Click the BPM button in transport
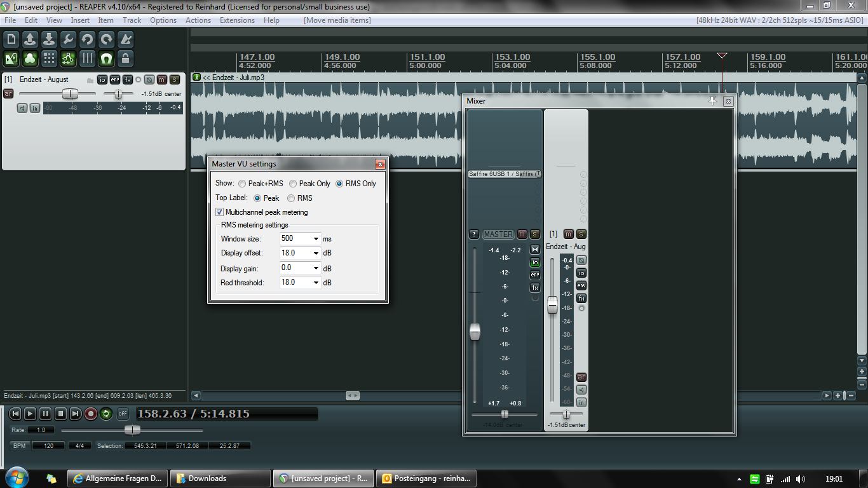Image resolution: width=868 pixels, height=488 pixels. click(x=19, y=445)
